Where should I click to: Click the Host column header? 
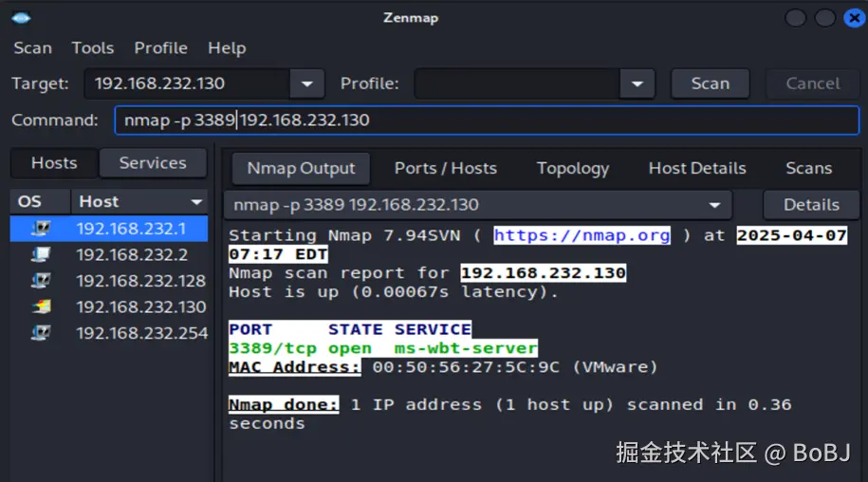[x=139, y=201]
